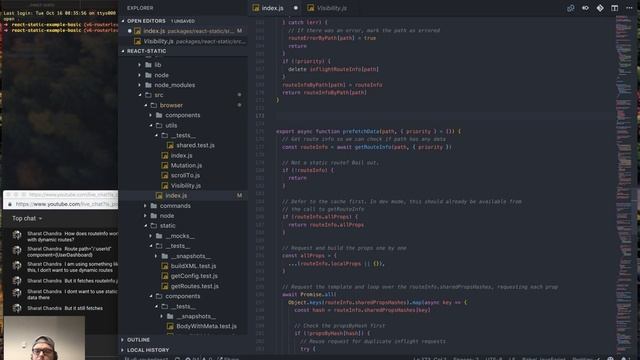Expand the lib folder
The height and width of the screenshot is (360, 640).
click(184, 65)
